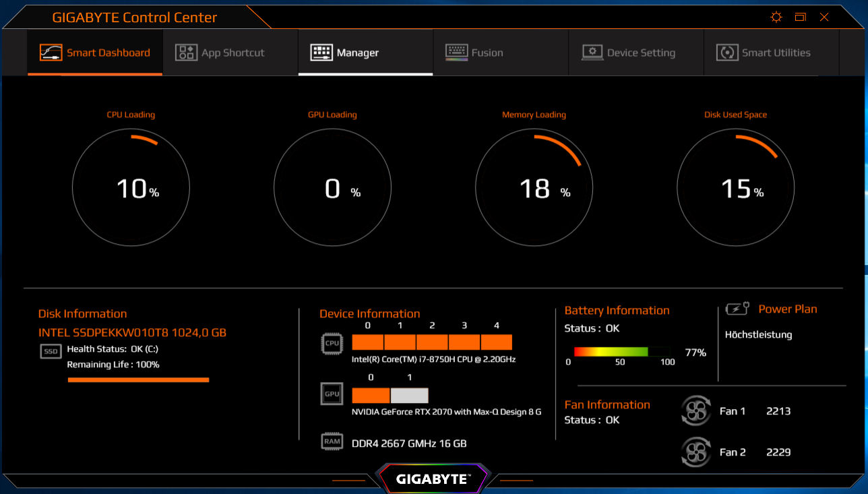The image size is (868, 494).
Task: Click the restore window icon
Action: click(x=801, y=17)
